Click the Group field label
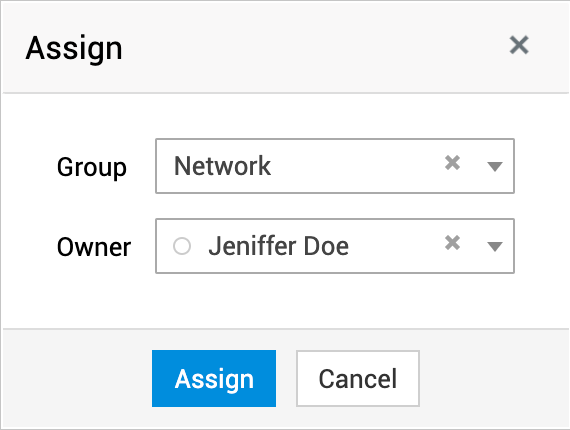570x430 pixels. click(92, 167)
